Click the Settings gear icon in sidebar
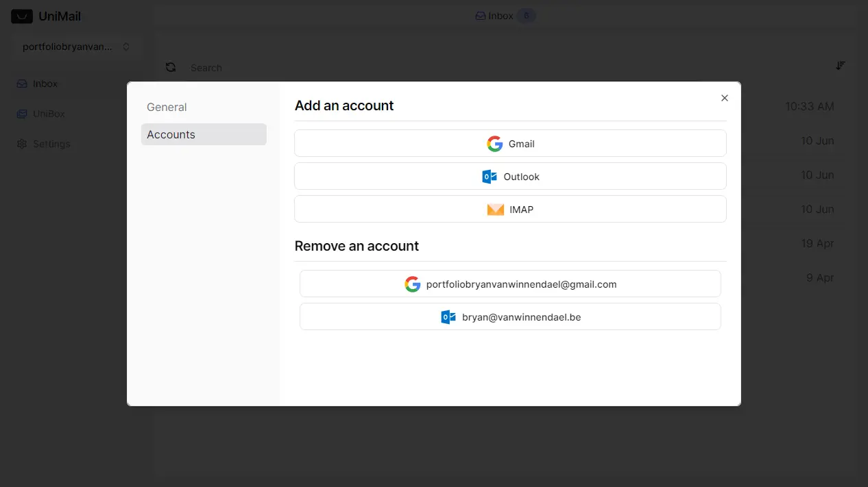The image size is (868, 487). coord(22,144)
